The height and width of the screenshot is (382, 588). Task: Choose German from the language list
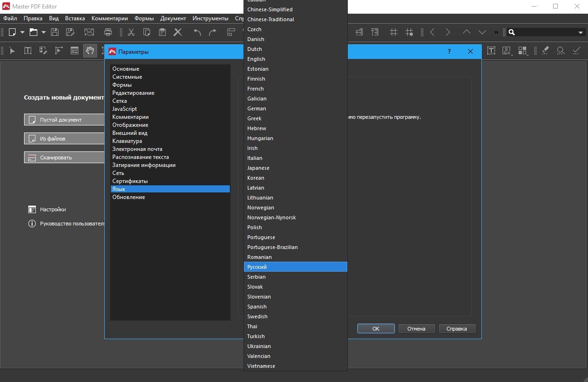tap(257, 108)
